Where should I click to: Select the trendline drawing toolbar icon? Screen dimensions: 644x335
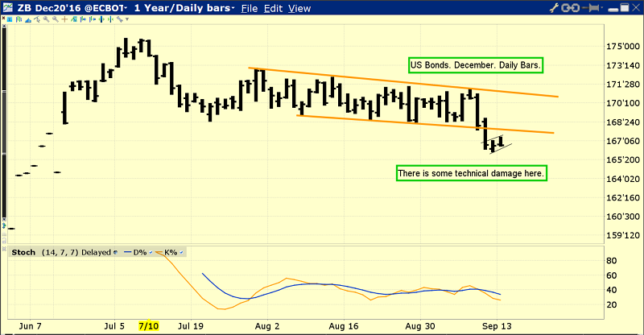pos(37,19)
